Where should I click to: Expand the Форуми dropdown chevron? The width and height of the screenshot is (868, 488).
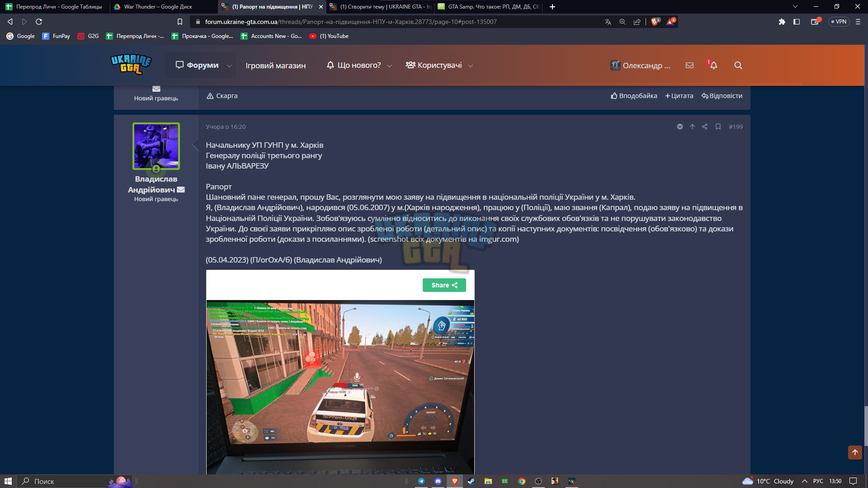click(x=229, y=66)
